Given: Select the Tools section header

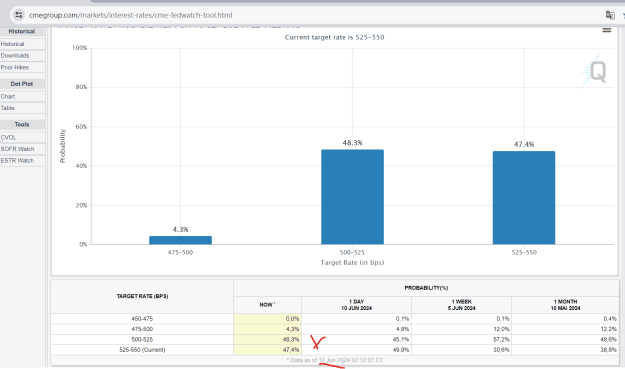Looking at the screenshot, I should click(x=22, y=125).
